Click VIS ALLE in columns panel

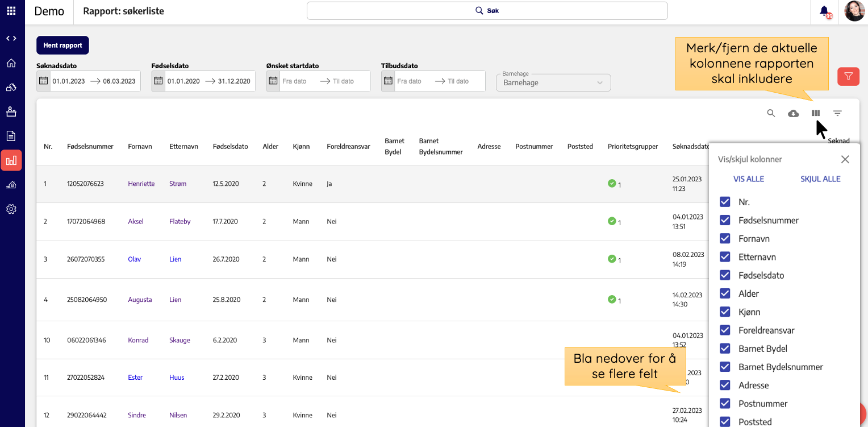(749, 179)
